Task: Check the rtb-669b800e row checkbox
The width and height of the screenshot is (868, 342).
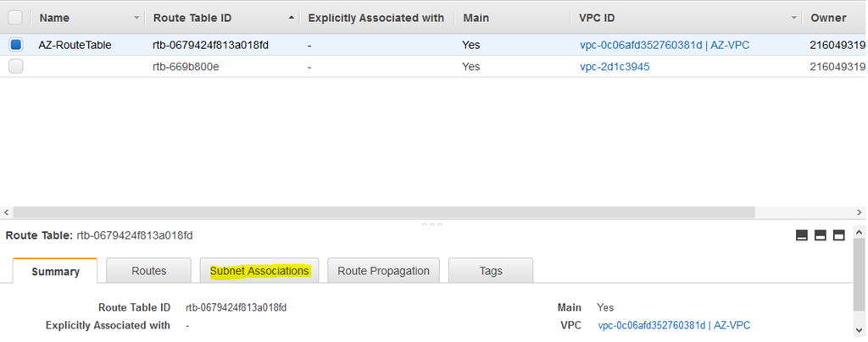Action: coord(16,66)
